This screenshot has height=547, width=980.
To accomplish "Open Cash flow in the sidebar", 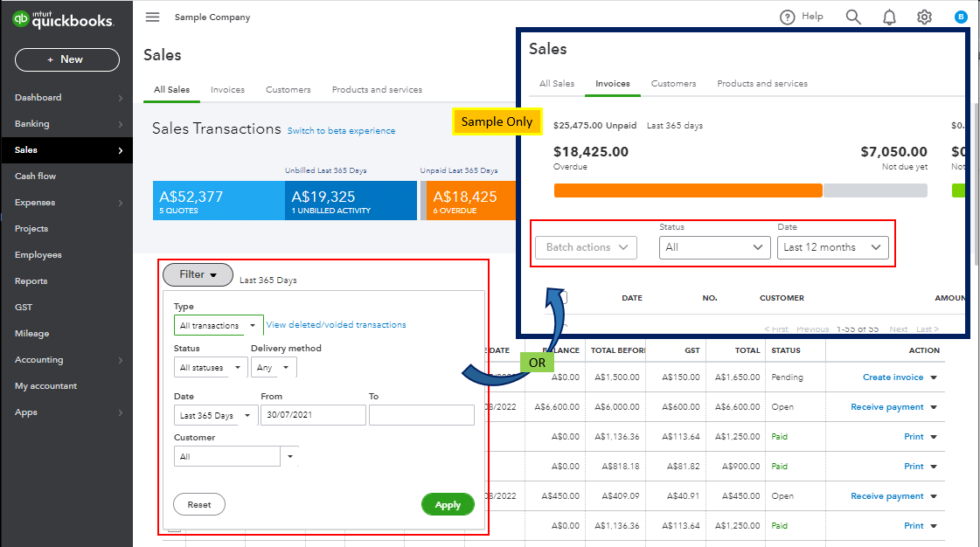I will click(x=35, y=177).
